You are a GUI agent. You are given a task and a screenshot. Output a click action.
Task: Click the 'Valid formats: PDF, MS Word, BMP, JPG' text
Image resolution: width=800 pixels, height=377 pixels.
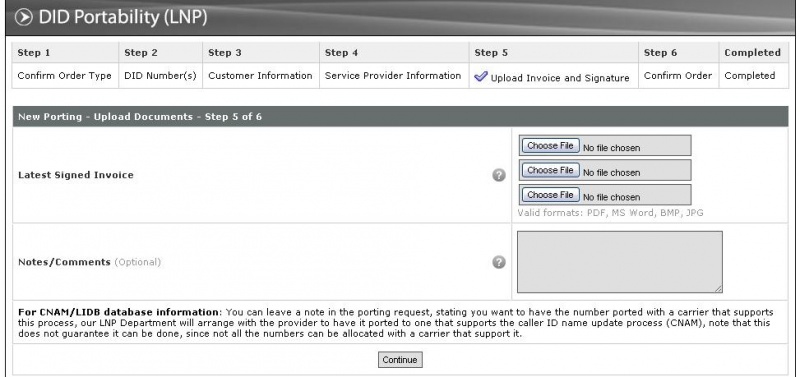point(610,213)
